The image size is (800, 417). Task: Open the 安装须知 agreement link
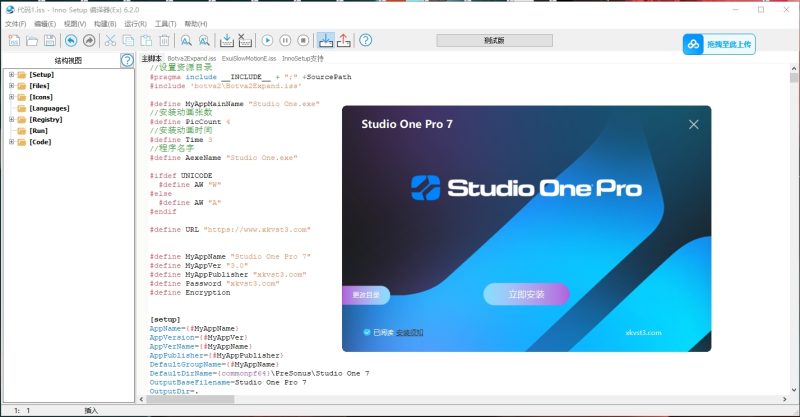[410, 333]
